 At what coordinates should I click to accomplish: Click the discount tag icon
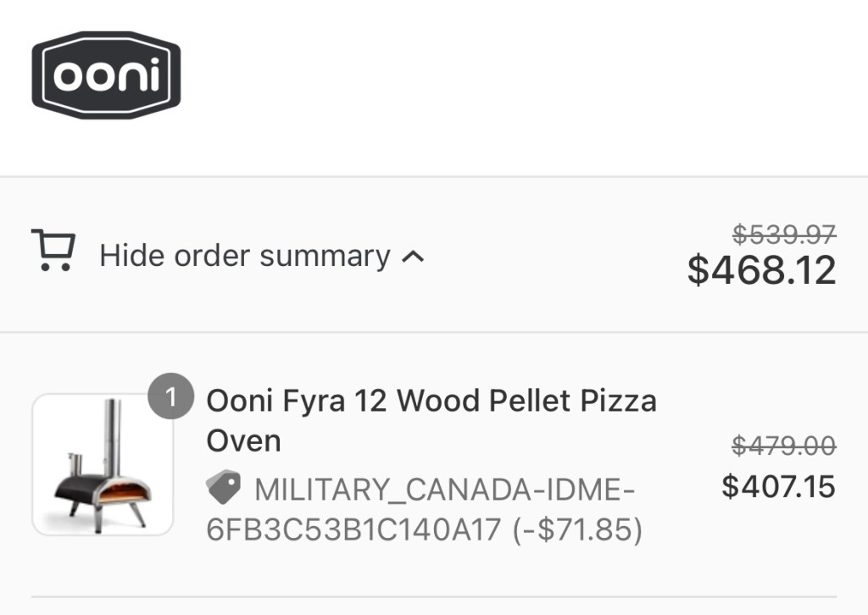point(224,487)
